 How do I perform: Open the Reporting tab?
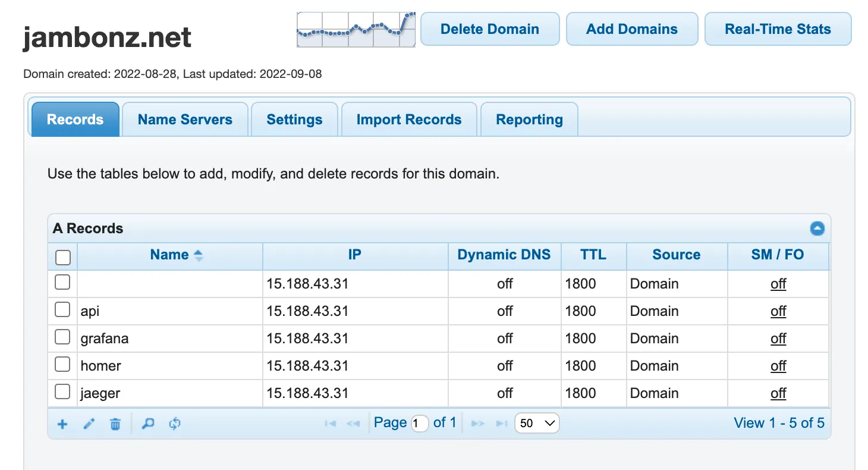pyautogui.click(x=529, y=120)
